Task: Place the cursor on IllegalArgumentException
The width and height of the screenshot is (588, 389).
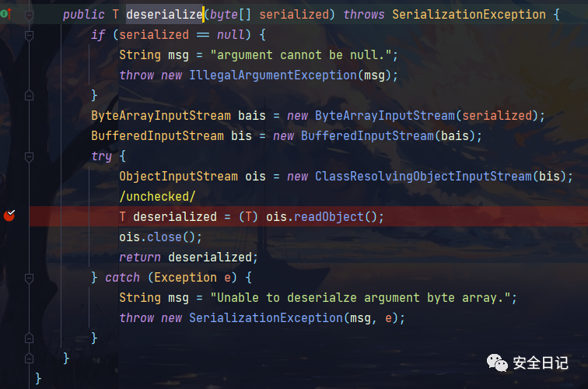Action: click(x=273, y=75)
